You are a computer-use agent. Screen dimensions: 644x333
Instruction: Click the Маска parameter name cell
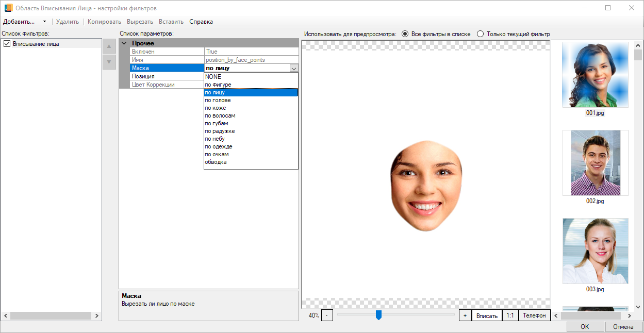point(167,68)
